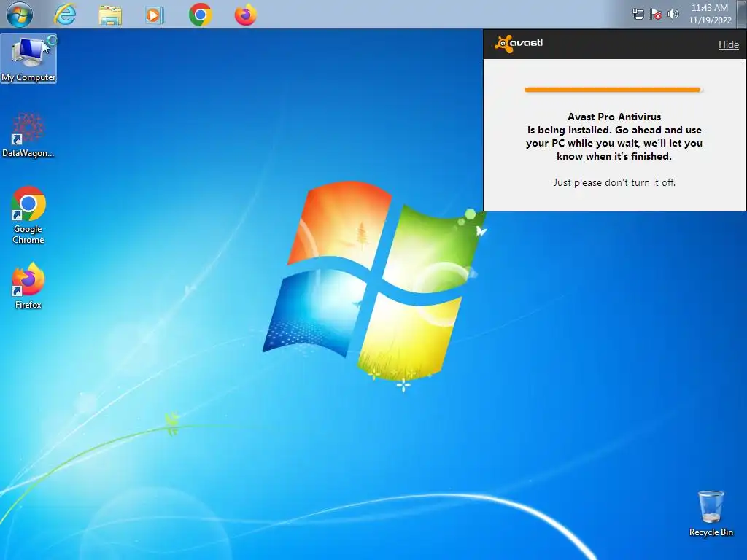Click the network status tray icon
This screenshot has height=560, width=747.
click(638, 14)
